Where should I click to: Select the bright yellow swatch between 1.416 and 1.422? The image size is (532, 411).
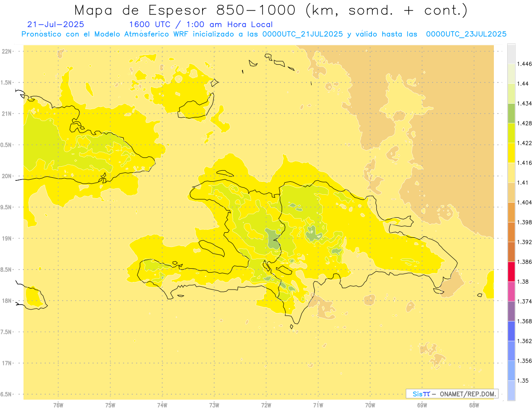[511, 153]
